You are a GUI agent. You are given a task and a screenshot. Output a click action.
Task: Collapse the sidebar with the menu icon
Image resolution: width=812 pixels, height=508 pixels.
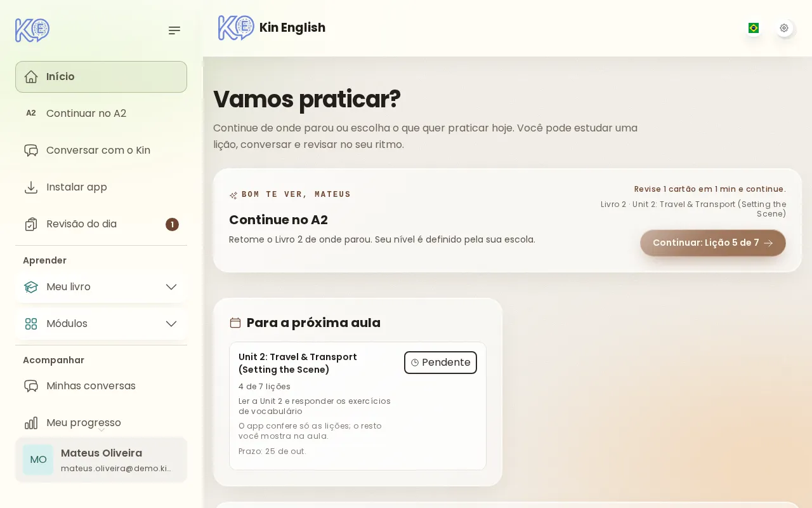[174, 30]
